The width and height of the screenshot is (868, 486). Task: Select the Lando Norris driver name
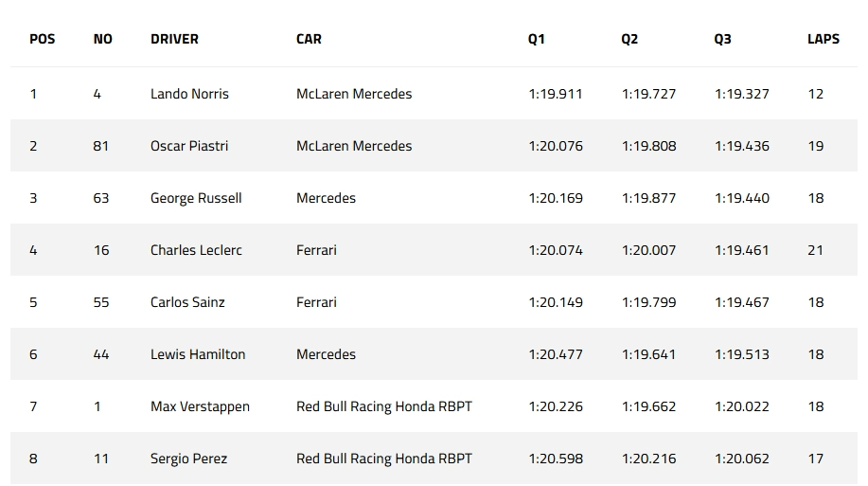tap(189, 94)
